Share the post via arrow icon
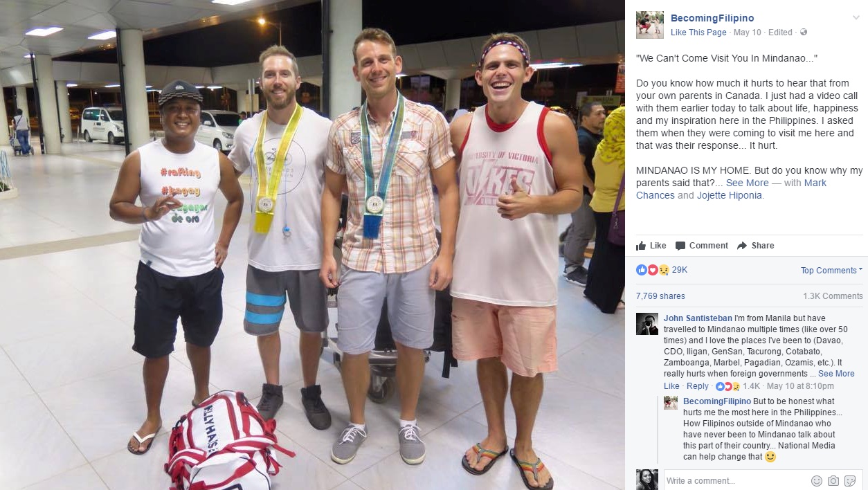 [742, 246]
